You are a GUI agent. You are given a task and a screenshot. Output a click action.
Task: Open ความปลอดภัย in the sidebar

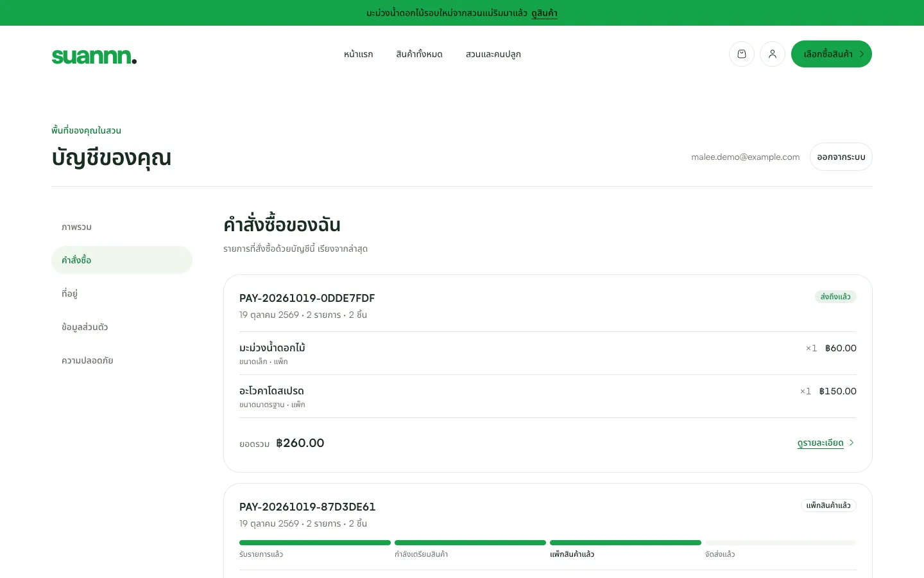122,360
